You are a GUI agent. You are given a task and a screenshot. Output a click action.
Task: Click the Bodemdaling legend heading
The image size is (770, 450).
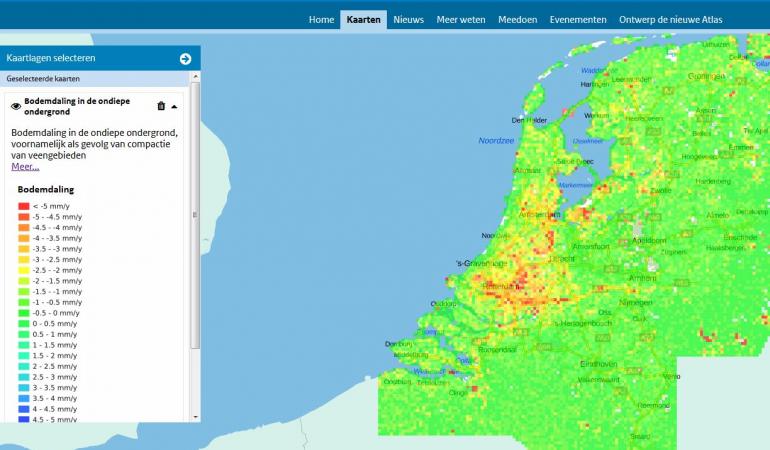click(46, 190)
